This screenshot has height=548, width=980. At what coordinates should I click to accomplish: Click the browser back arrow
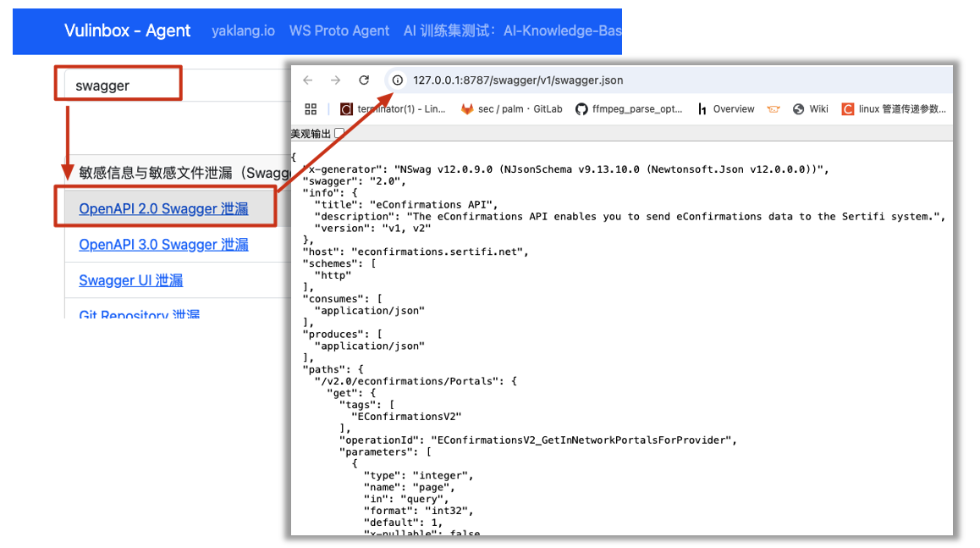pos(307,80)
